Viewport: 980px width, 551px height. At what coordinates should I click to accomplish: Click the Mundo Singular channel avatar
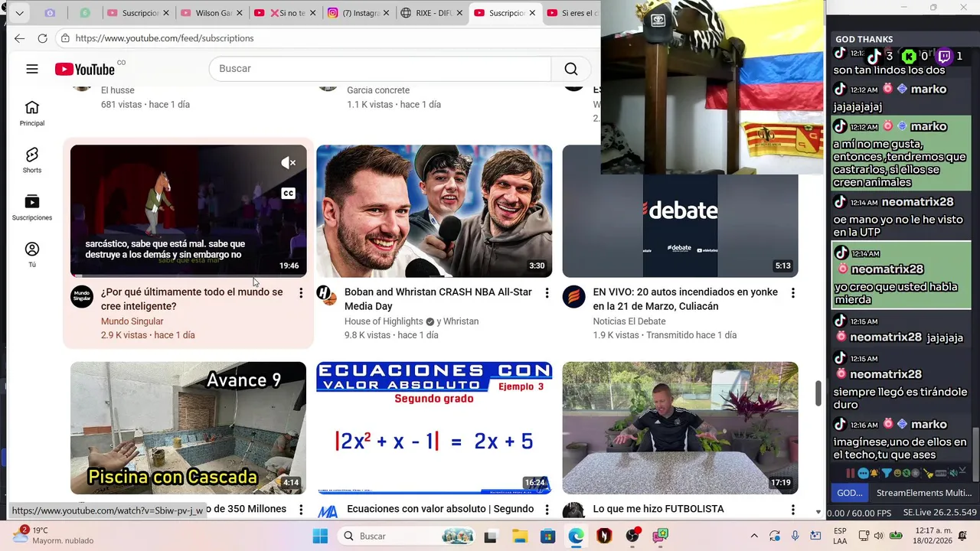[82, 297]
